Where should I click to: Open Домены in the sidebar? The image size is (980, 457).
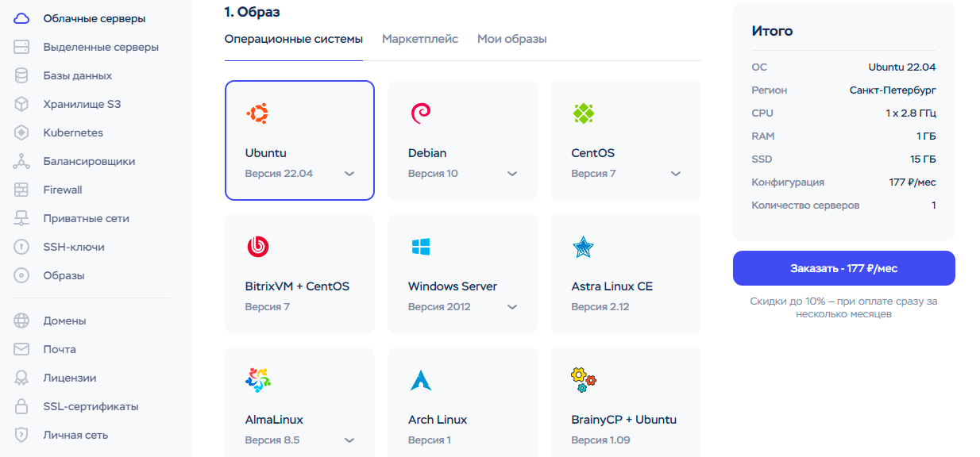click(x=64, y=321)
